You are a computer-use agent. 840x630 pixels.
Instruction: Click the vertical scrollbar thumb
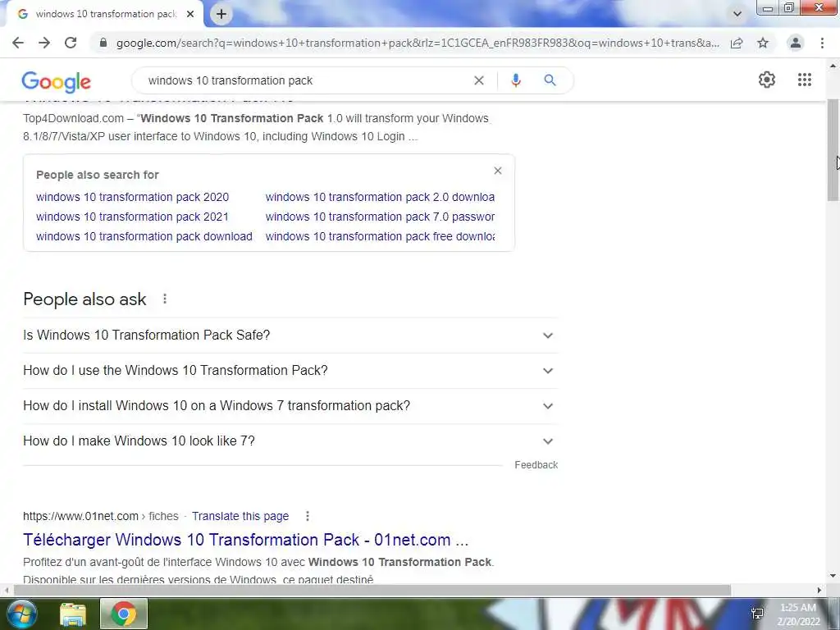(833, 150)
